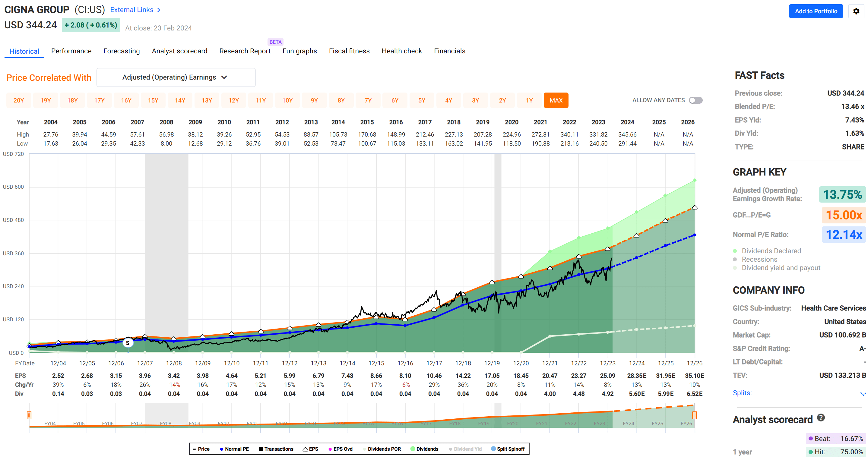The height and width of the screenshot is (457, 868).
Task: Open the Fun graphs tab
Action: (x=299, y=51)
